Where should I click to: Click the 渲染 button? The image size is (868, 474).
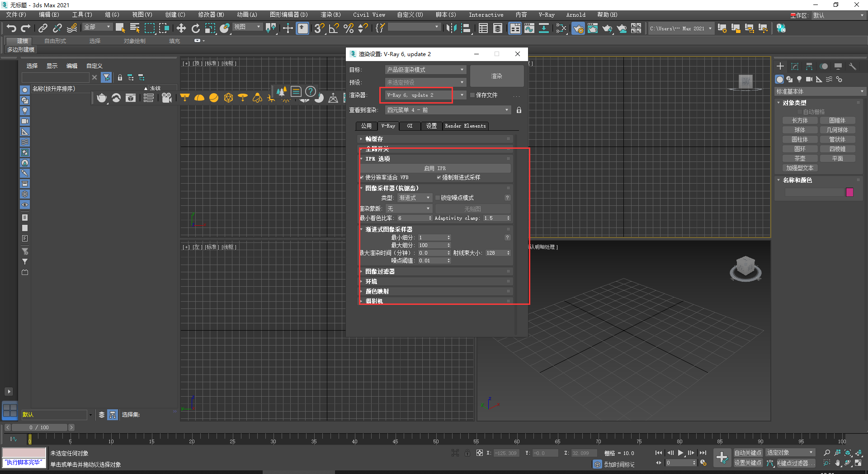(496, 76)
